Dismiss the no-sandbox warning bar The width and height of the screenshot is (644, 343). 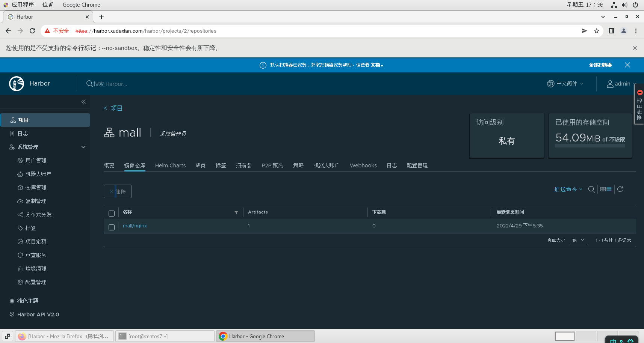(635, 48)
